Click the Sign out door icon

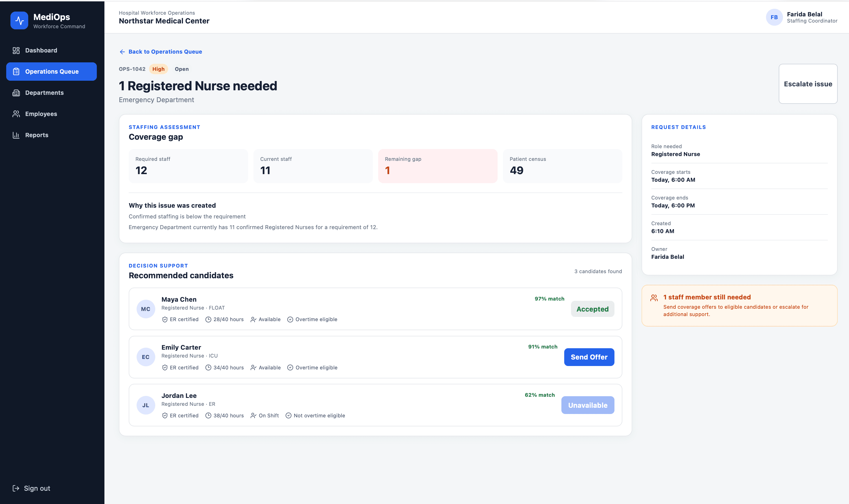(16, 488)
